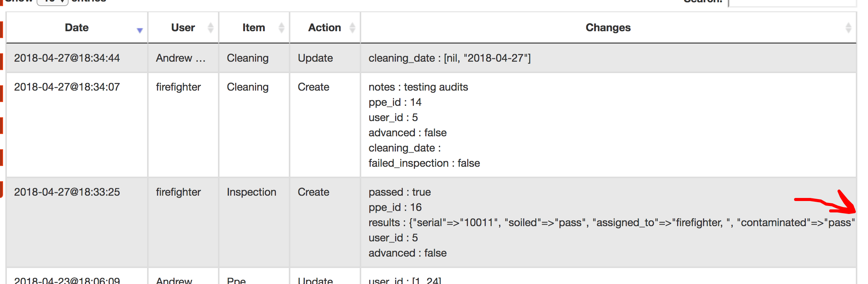Click 'user_id : 5' in Cleaning Create row
The image size is (868, 284).
click(393, 117)
